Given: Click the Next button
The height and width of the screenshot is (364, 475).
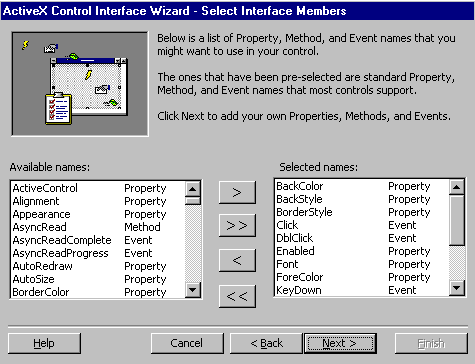Looking at the screenshot, I should (340, 343).
